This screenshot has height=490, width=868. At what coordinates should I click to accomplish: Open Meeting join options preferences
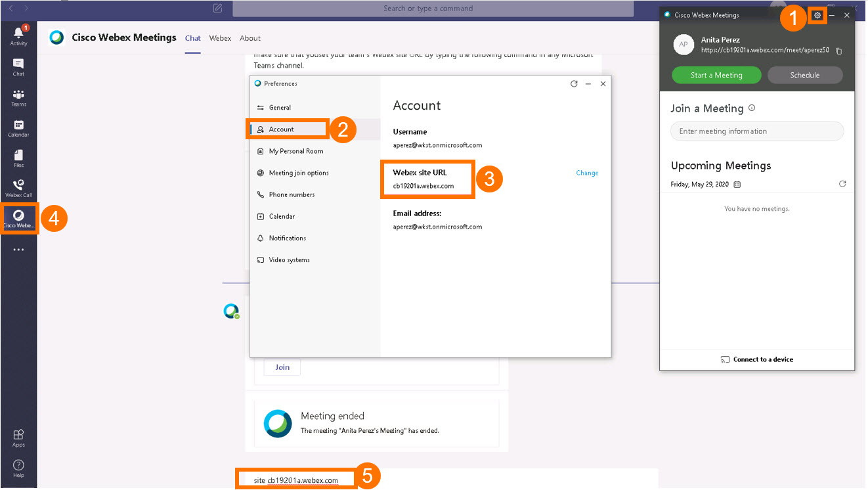click(x=315, y=173)
